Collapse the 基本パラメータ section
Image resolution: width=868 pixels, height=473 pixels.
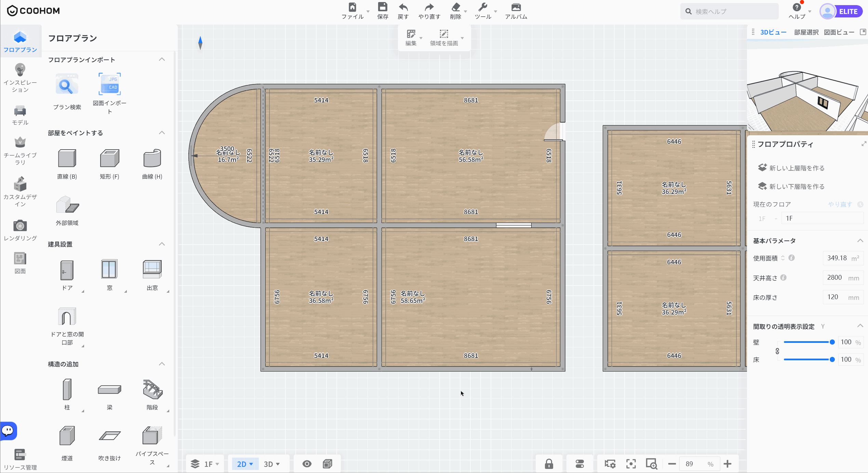pyautogui.click(x=860, y=241)
